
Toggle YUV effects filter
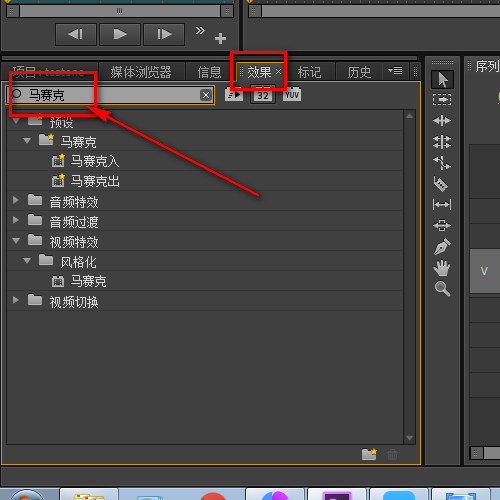[292, 95]
